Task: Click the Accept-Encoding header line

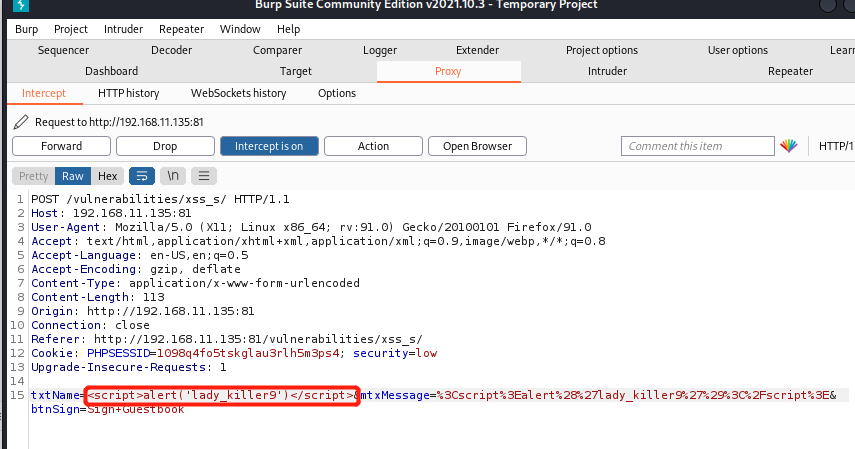Action: (x=136, y=269)
